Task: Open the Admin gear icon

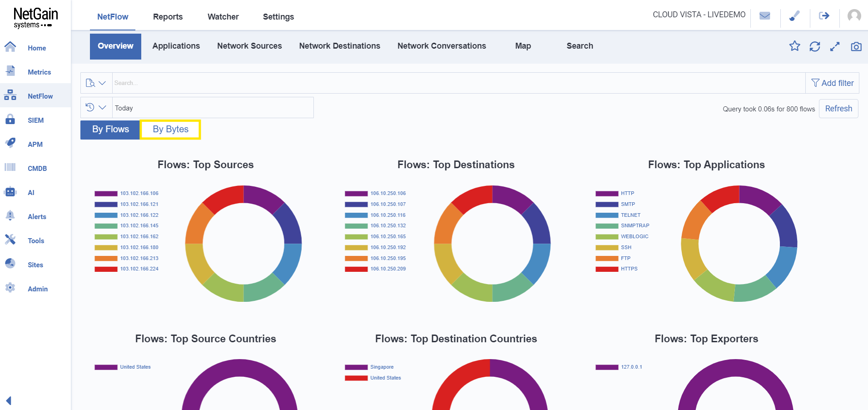Action: (10, 288)
